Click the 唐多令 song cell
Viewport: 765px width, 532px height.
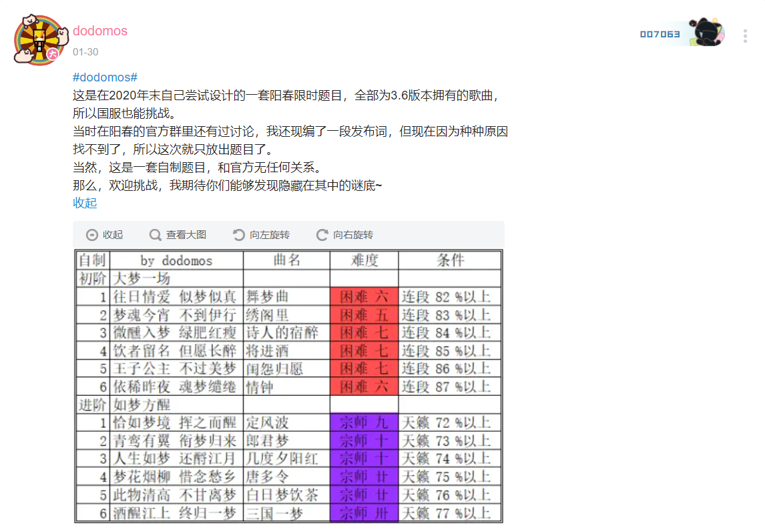(286, 477)
